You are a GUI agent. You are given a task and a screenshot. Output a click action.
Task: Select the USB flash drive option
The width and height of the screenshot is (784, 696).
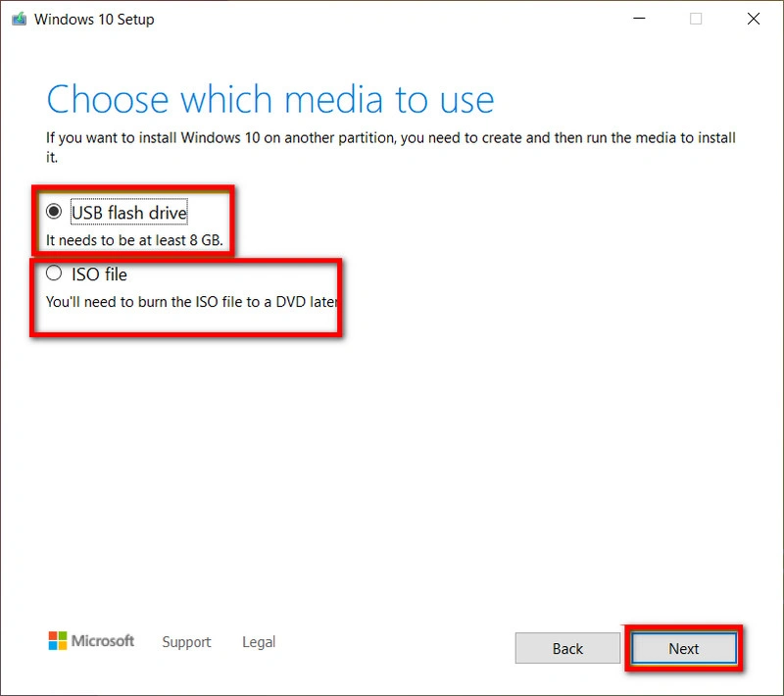(56, 210)
